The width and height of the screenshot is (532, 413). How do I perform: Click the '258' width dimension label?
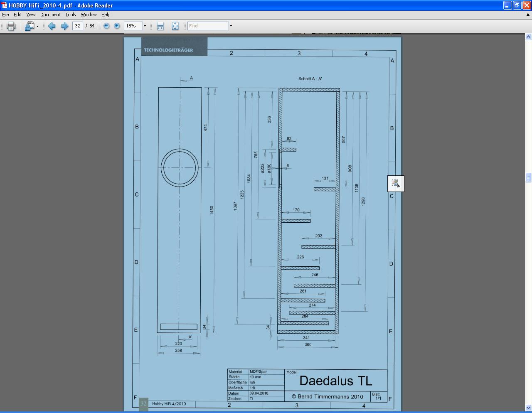[x=178, y=350]
